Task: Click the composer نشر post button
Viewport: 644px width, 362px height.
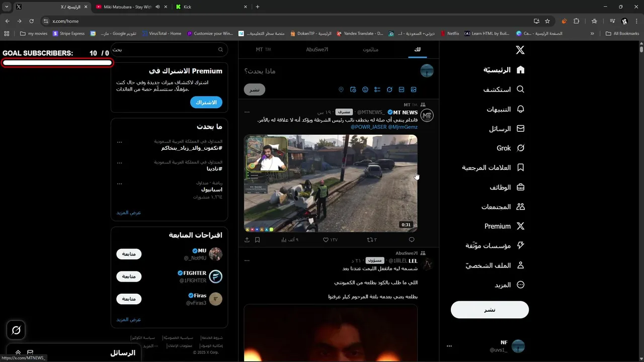Action: [x=255, y=89]
